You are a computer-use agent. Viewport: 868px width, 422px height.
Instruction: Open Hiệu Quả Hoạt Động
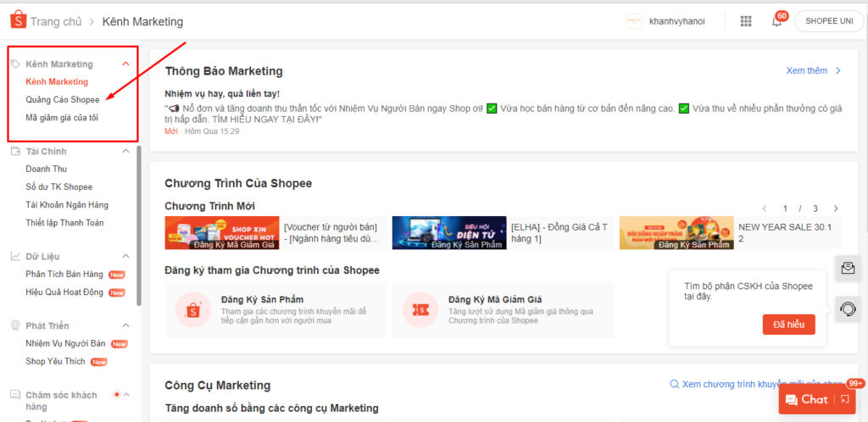[64, 292]
